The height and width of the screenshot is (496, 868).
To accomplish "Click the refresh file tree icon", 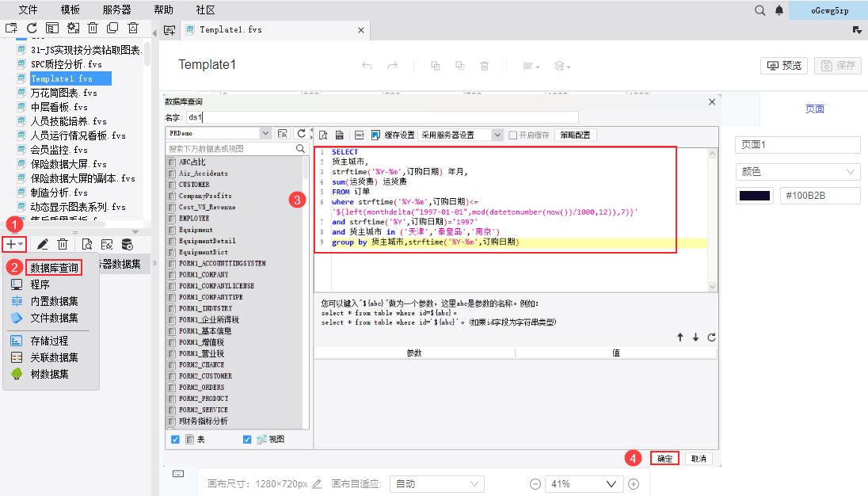I will click(32, 28).
